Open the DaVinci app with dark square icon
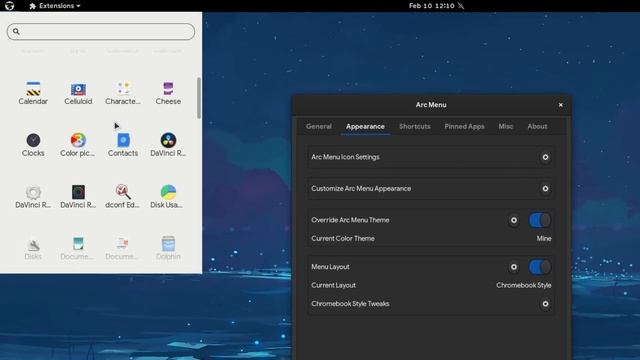The image size is (640, 360). [78, 197]
